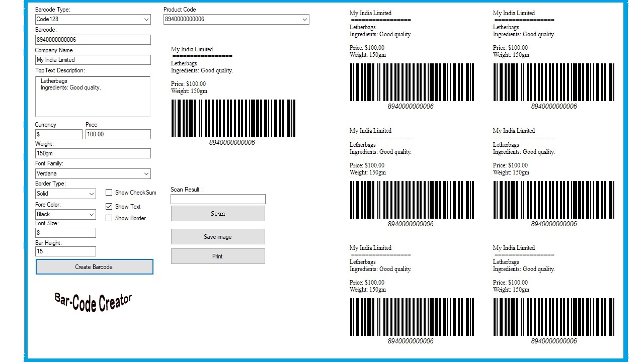The width and height of the screenshot is (644, 362).
Task: Click the "Product Code" label
Action: coord(180,10)
